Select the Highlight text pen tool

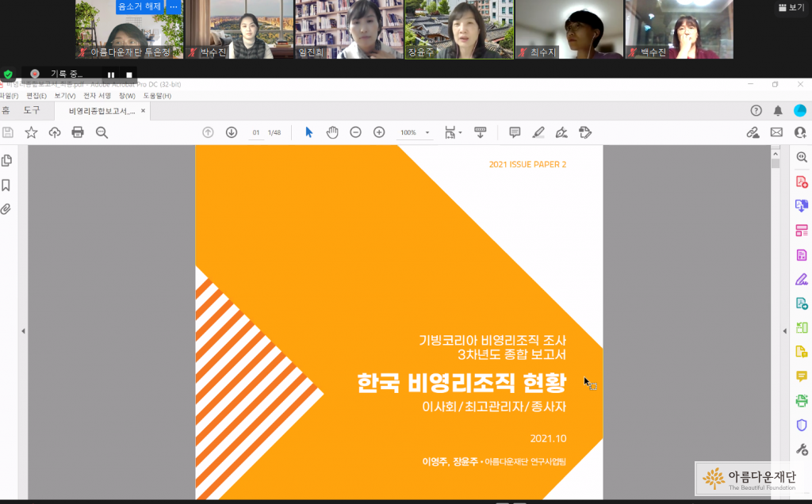click(x=538, y=132)
